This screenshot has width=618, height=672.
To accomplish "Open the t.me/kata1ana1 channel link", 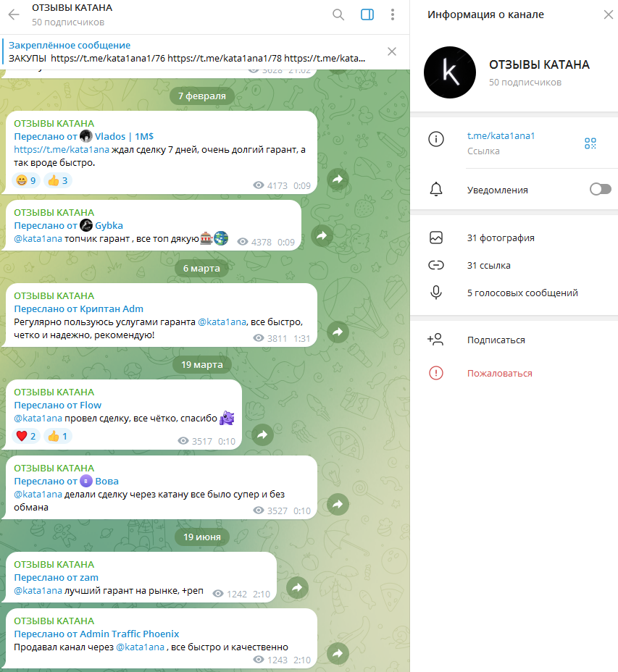I will tap(501, 136).
